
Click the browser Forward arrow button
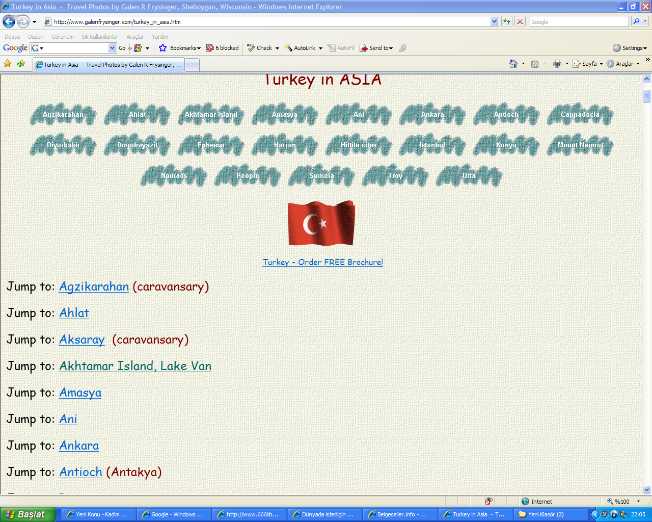tap(23, 21)
